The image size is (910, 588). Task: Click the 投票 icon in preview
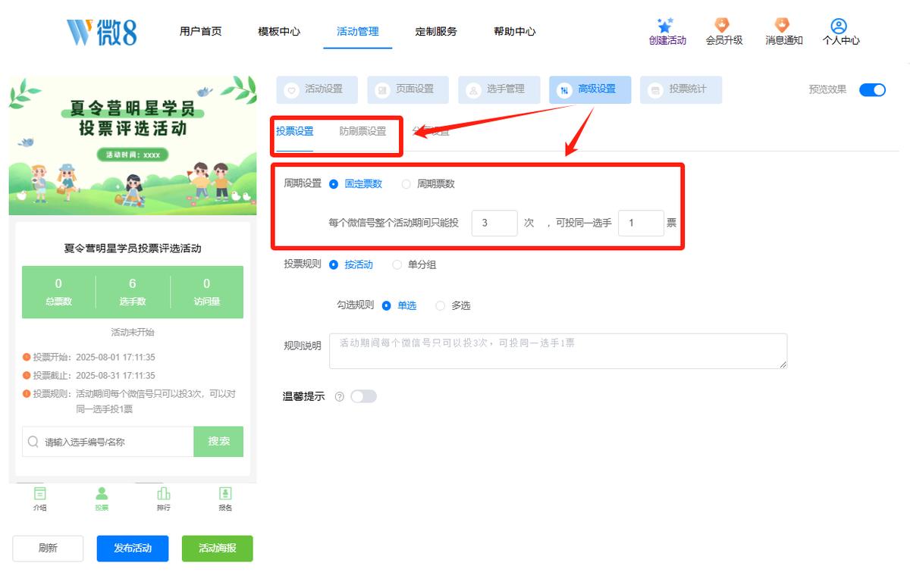(102, 493)
